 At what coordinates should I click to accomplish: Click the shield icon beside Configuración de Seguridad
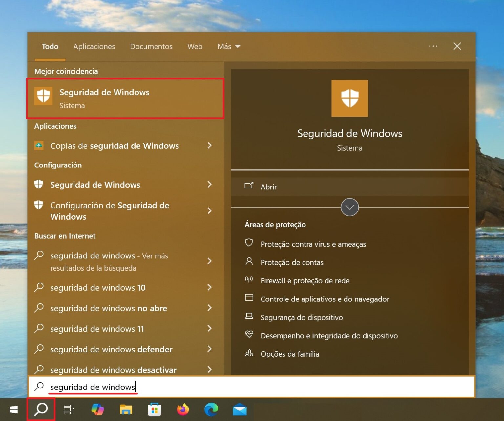39,205
